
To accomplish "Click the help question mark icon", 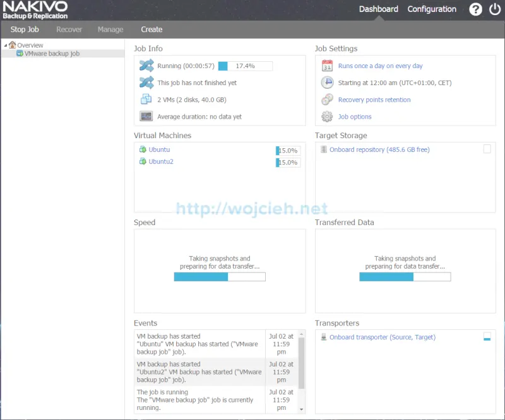I will pyautogui.click(x=475, y=9).
